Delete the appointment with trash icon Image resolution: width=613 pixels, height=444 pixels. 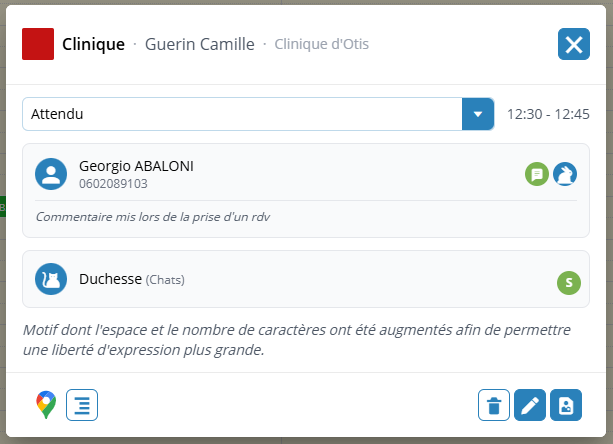(x=494, y=405)
